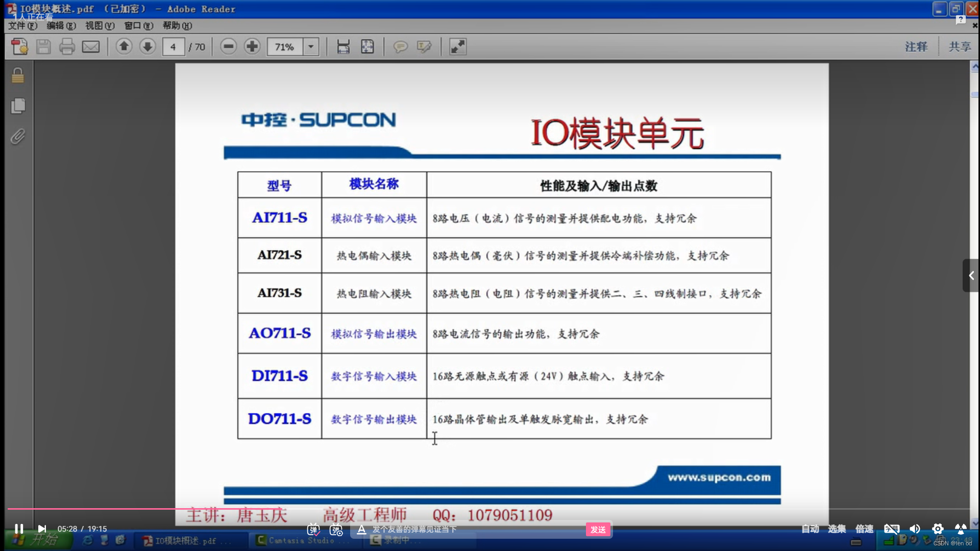
Task: Click the email envelope toolbar icon
Action: pyautogui.click(x=91, y=47)
